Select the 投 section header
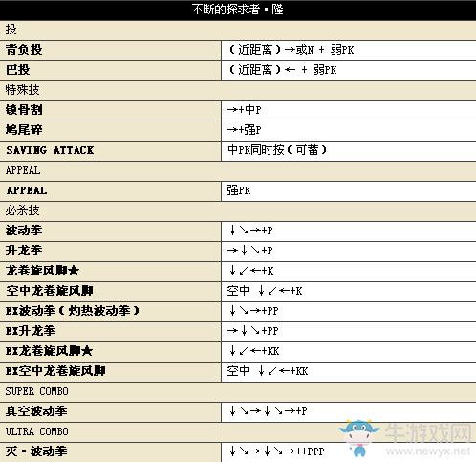 click(11, 30)
